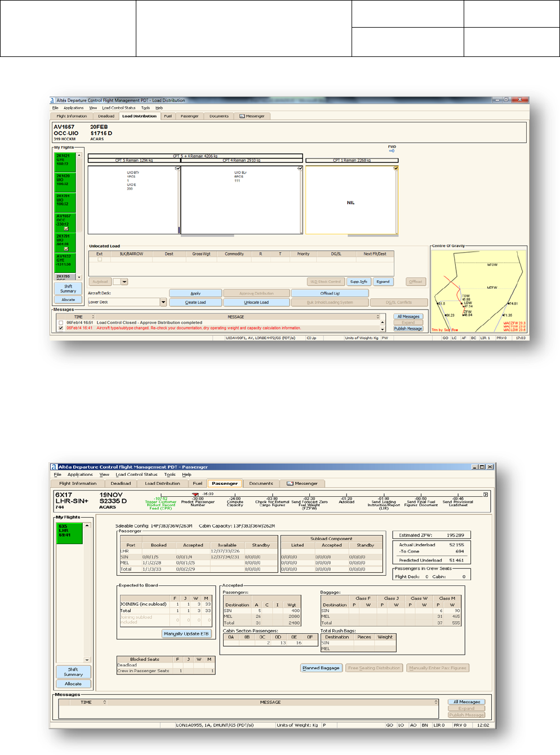Click the Supp. Info button

tap(358, 281)
